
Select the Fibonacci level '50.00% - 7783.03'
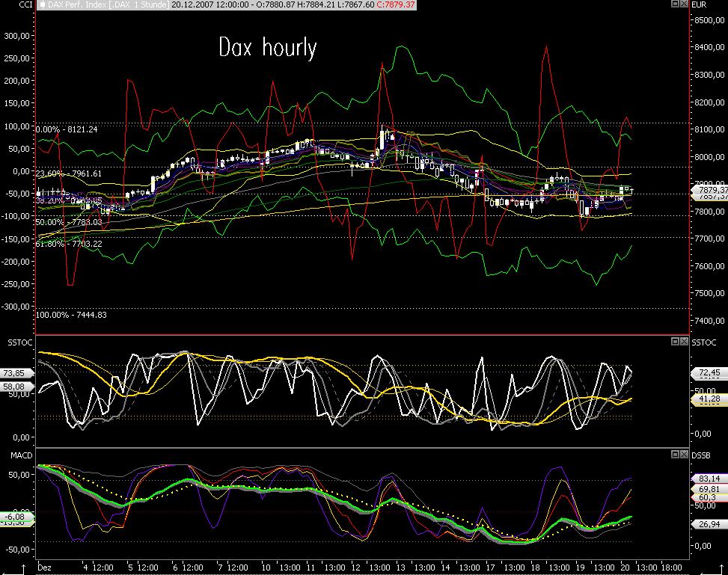69,222
